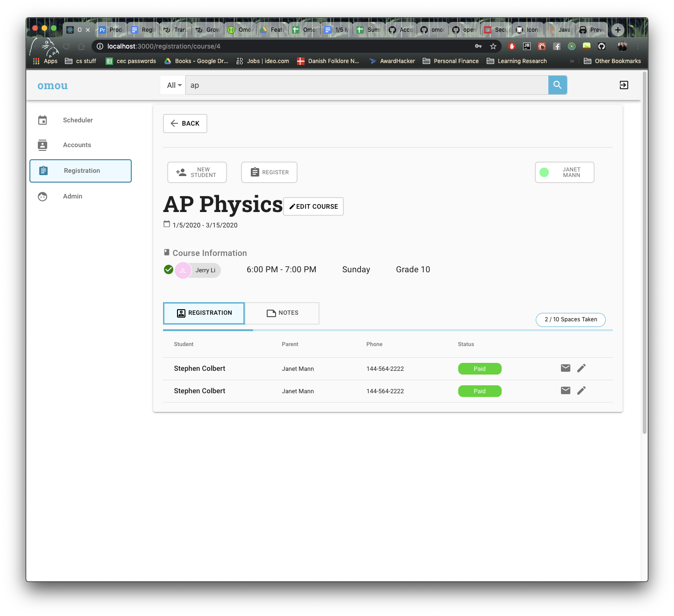Open a new browser tab
This screenshot has width=674, height=616.
(617, 30)
